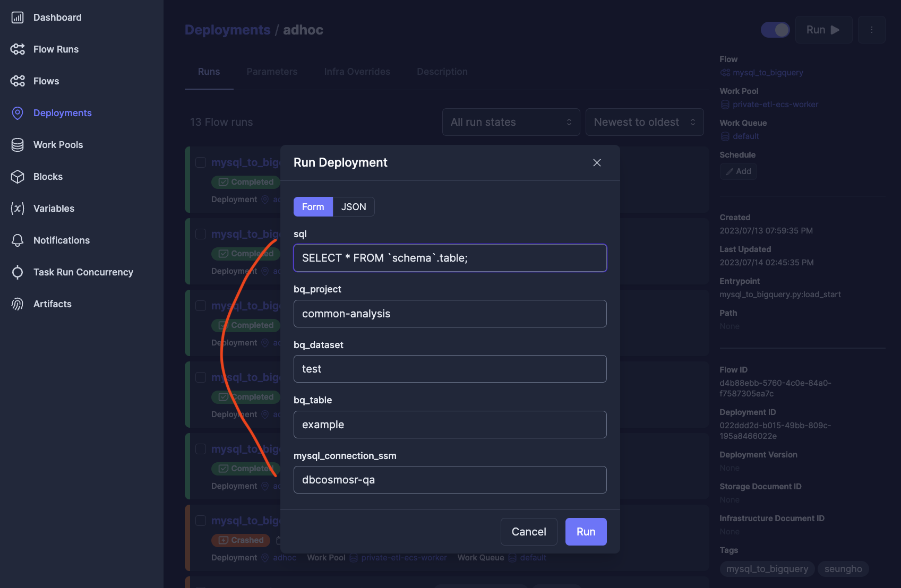Open Flow Runs in sidebar
Image resolution: width=901 pixels, height=588 pixels.
click(x=56, y=49)
